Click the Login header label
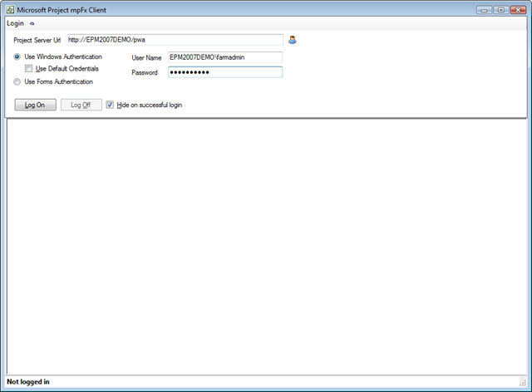This screenshot has width=532, height=392. [x=15, y=23]
